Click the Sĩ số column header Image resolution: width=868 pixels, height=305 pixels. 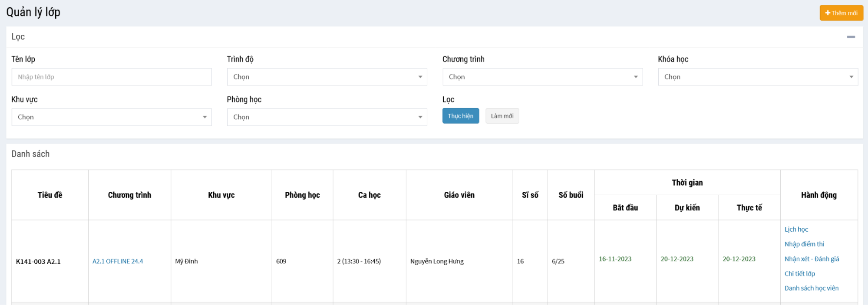[x=530, y=195]
